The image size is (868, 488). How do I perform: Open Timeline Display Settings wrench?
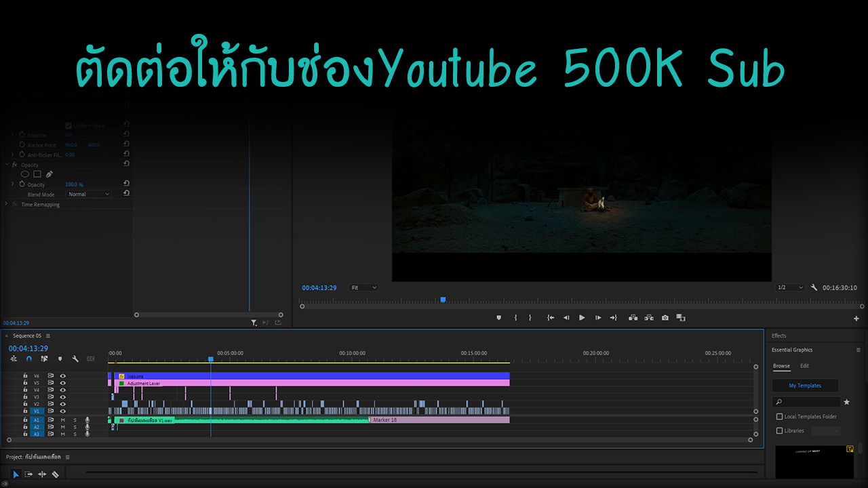pos(75,359)
